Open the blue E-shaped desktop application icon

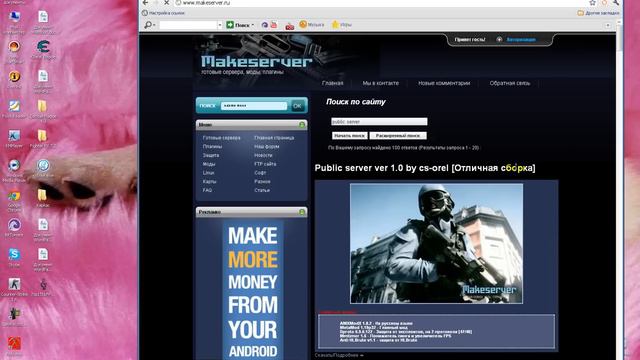[x=43, y=49]
